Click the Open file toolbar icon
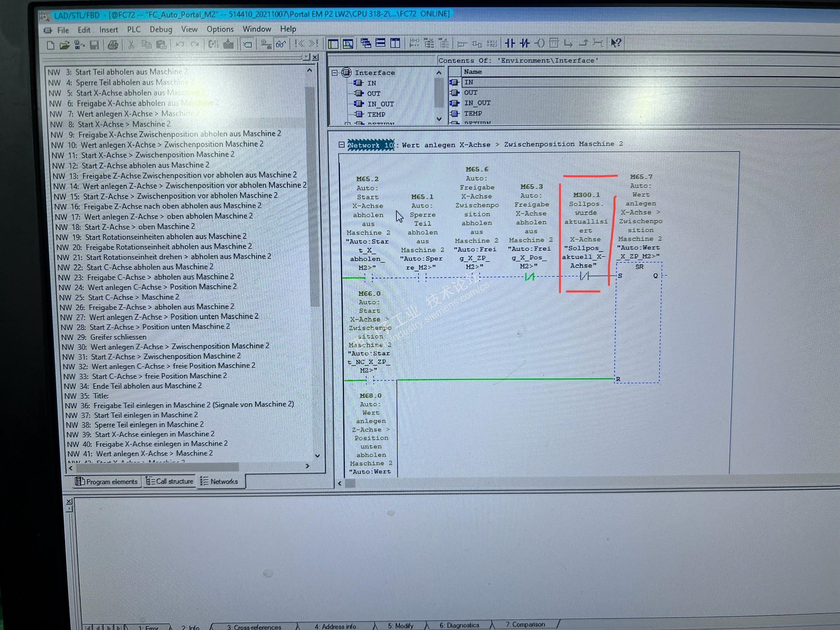Image resolution: width=840 pixels, height=630 pixels. pos(64,45)
